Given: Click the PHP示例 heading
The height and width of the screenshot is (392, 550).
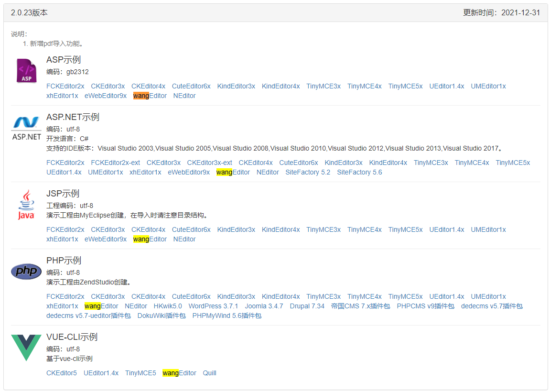Looking at the screenshot, I should tap(64, 261).
